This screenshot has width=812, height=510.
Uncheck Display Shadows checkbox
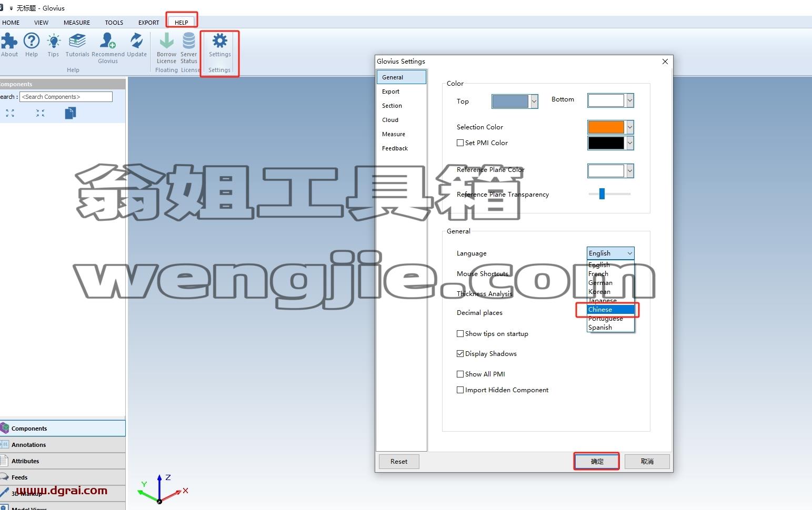(460, 353)
